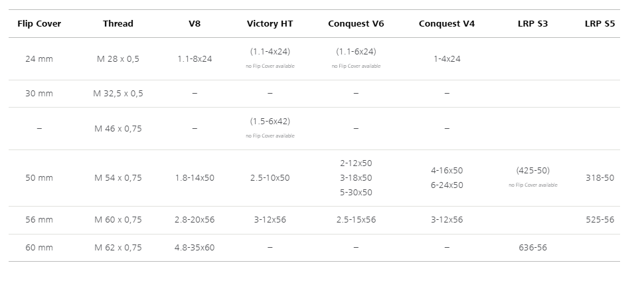Click the (425-50) LRP S3 entry

532,171
